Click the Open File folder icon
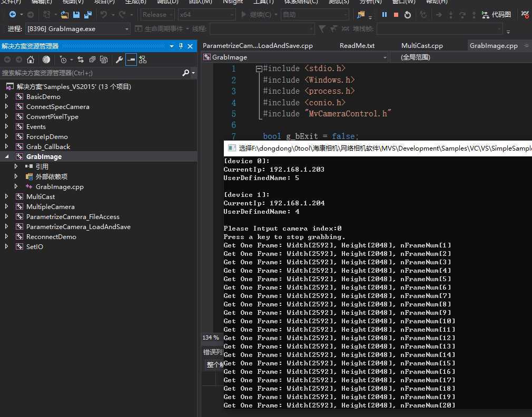Screen dimensions: 532x417 [64, 15]
